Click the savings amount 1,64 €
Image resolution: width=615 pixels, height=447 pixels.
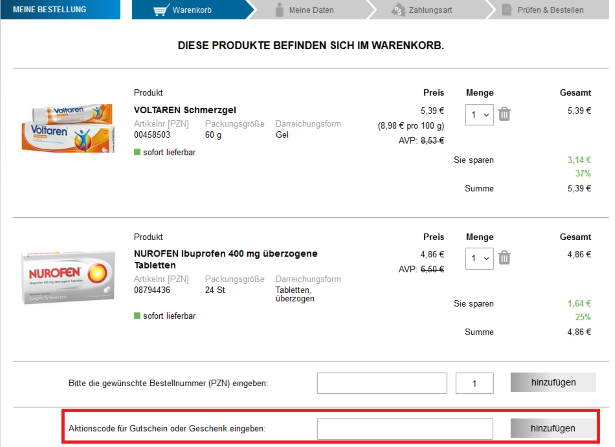tap(579, 303)
